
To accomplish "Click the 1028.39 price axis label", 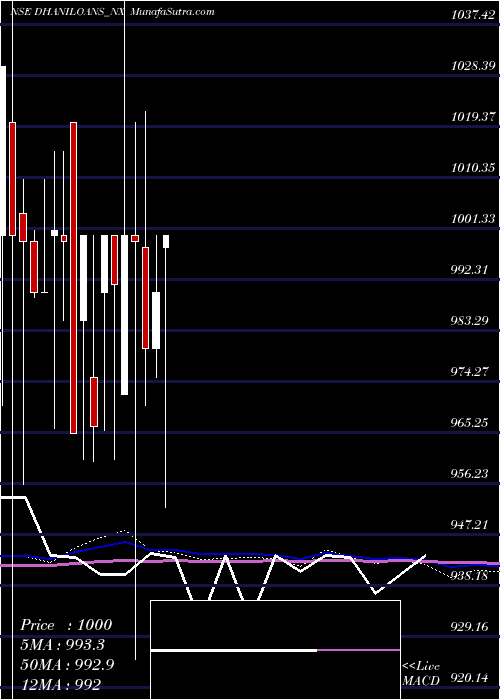I will click(474, 66).
